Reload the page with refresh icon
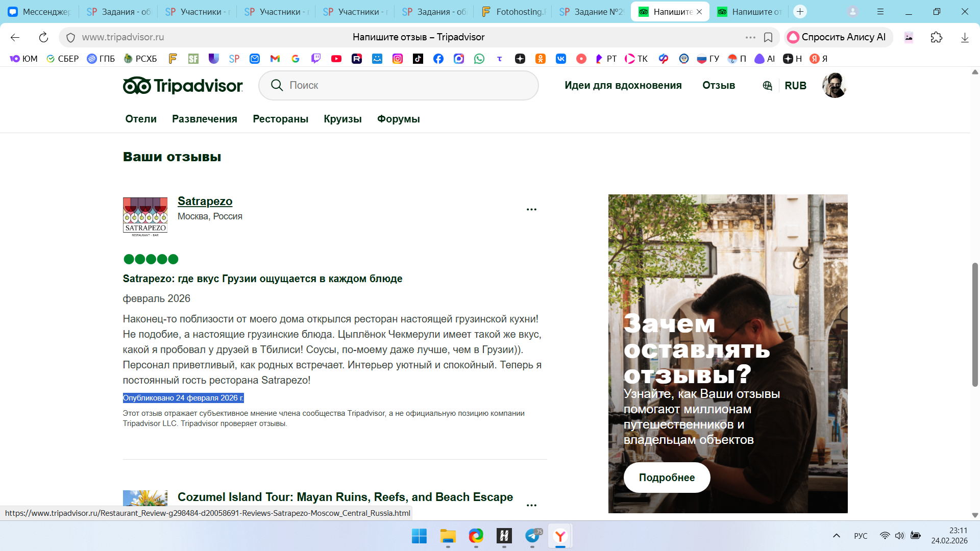 click(43, 37)
